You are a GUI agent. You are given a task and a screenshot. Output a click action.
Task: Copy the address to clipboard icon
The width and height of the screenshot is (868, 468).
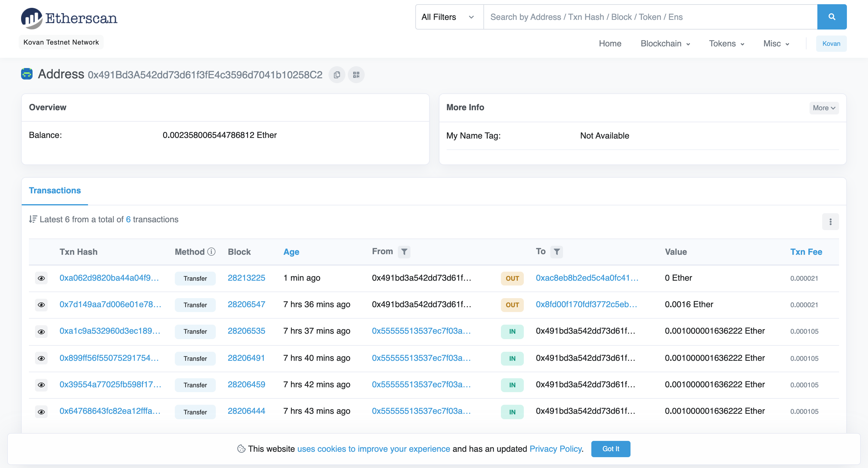tap(337, 75)
